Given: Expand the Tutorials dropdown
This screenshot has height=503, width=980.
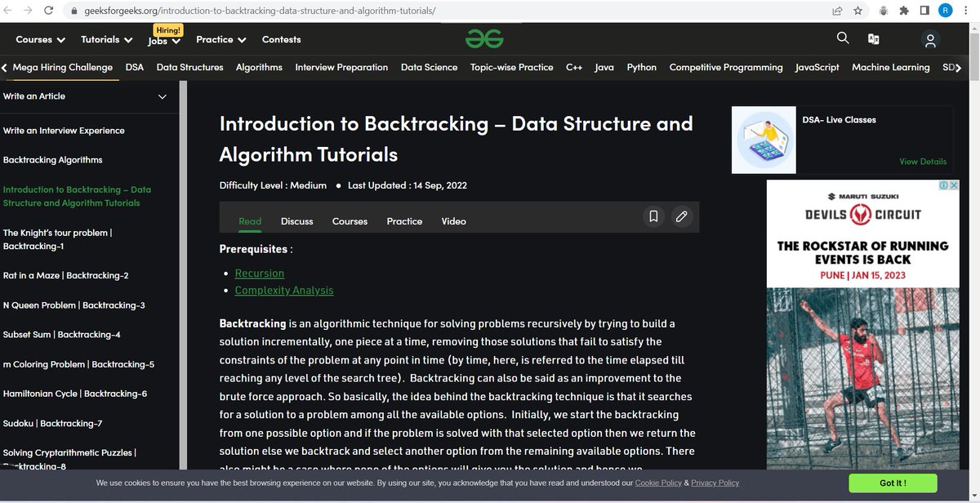Looking at the screenshot, I should tap(106, 39).
